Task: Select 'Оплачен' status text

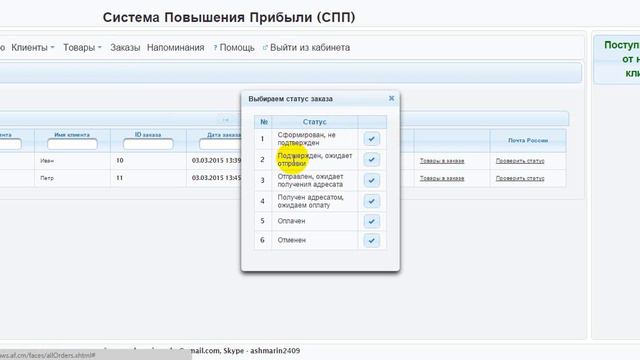Action: pyautogui.click(x=291, y=221)
